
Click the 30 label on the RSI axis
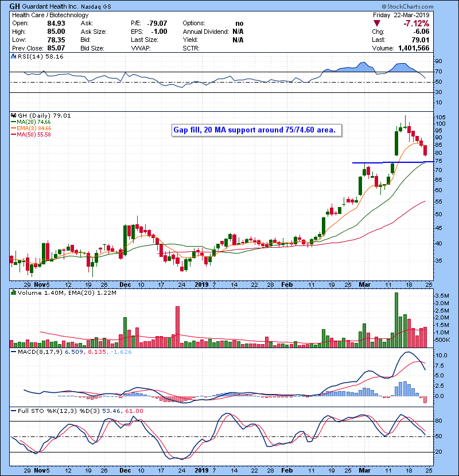click(x=439, y=92)
